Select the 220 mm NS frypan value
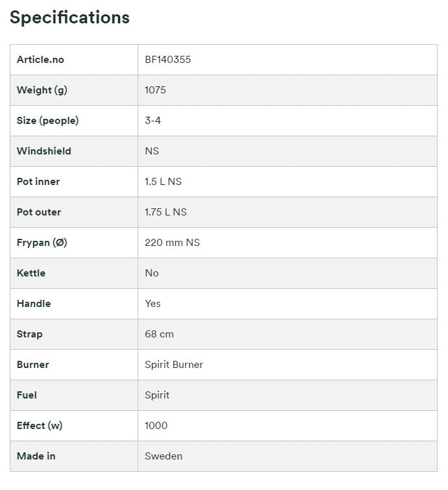This screenshot has height=490, width=448. point(172,243)
